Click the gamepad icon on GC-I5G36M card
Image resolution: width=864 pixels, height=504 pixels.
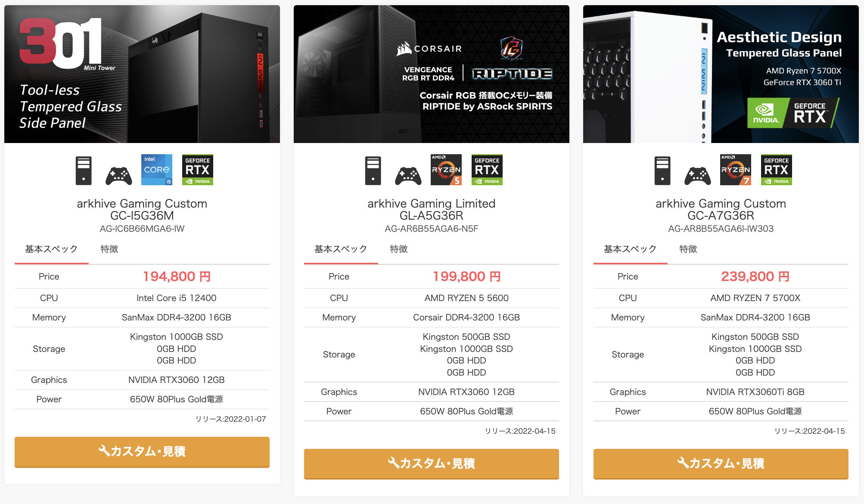pos(119,175)
